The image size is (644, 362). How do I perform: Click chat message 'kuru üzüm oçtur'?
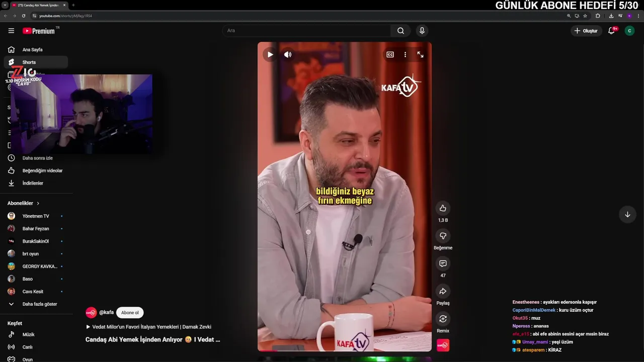point(576,310)
